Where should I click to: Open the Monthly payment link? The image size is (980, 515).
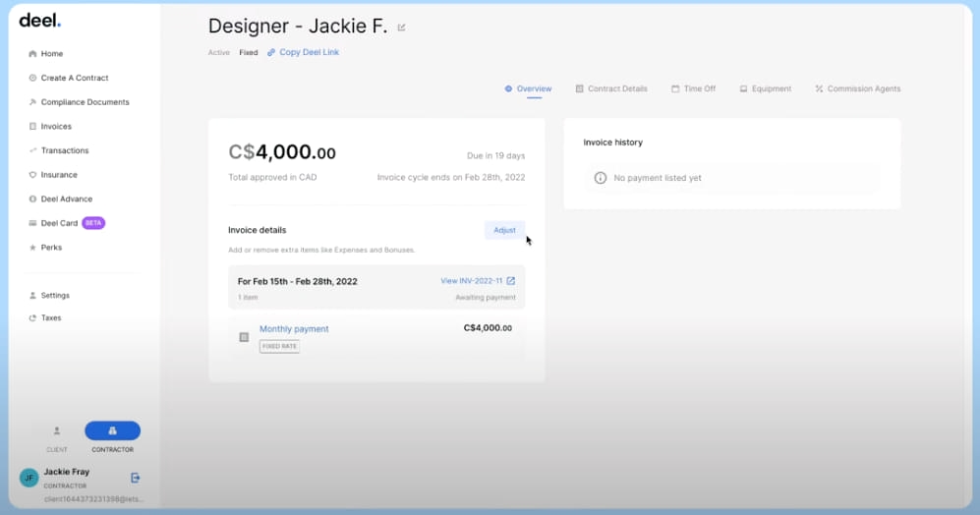294,328
